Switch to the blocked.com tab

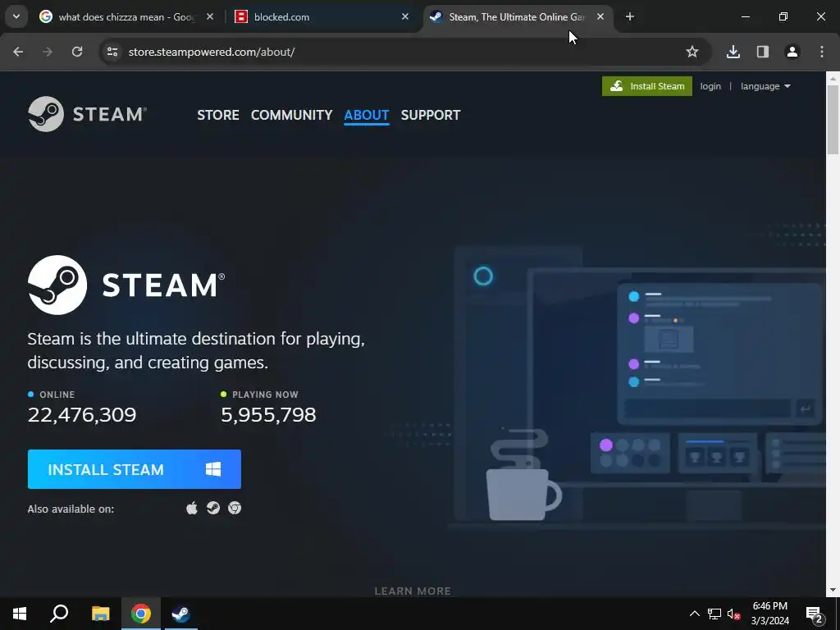[318, 17]
